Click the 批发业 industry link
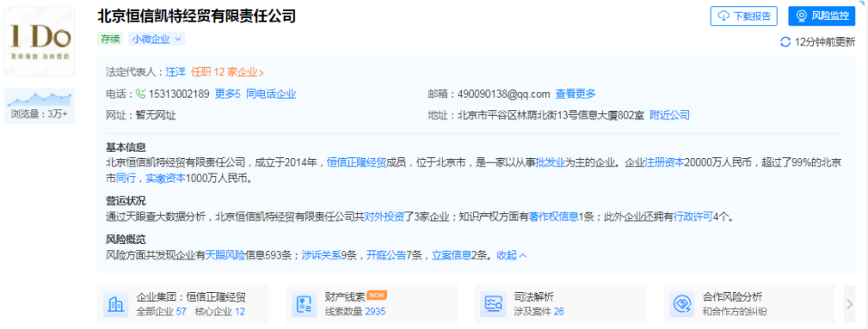Viewport: 868px width, 329px height. coord(550,163)
